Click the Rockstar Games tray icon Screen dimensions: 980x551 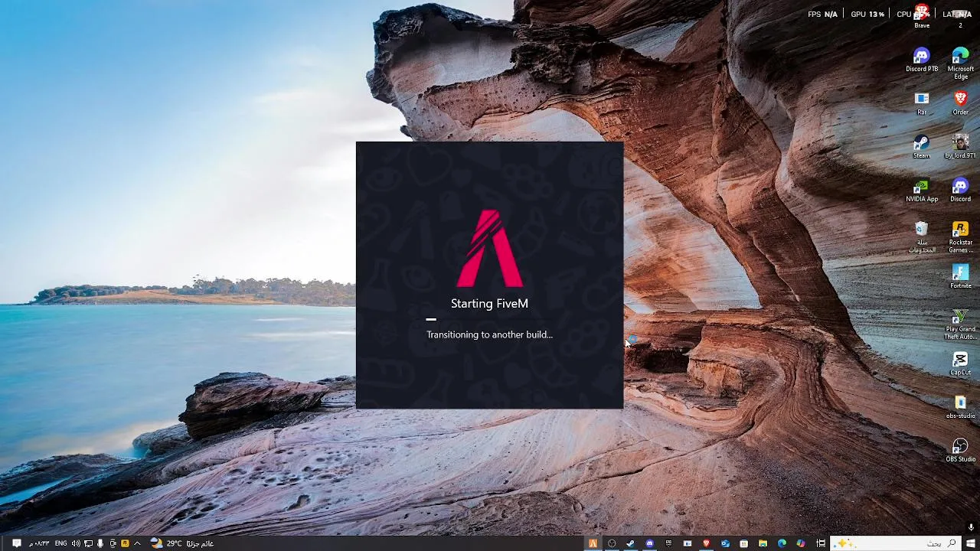point(125,543)
